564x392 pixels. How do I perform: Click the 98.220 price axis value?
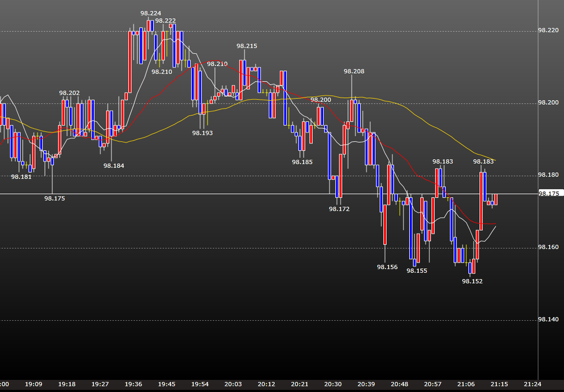point(549,30)
